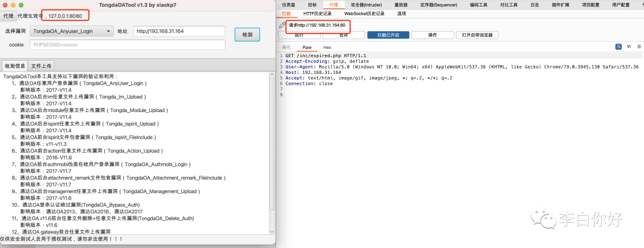The image size is (644, 248).
Task: Click the User-Agent header line
Action: tap(462, 67)
